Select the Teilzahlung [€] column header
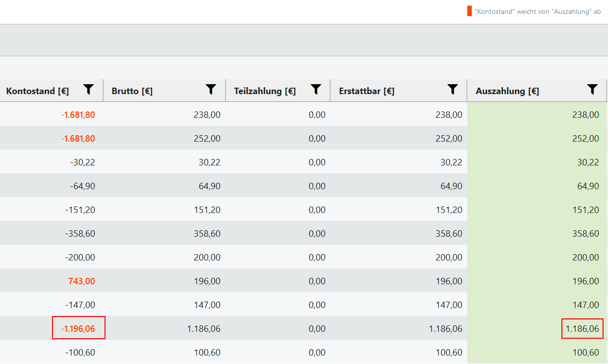The height and width of the screenshot is (364, 608). [265, 91]
